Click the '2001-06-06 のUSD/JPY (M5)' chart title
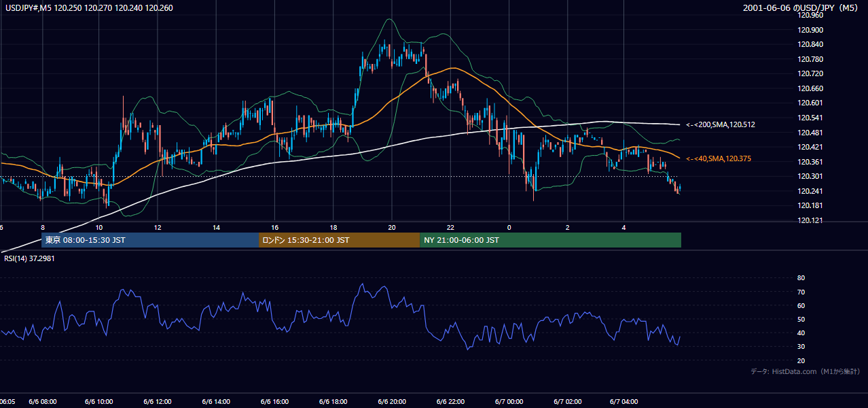 tap(801, 7)
